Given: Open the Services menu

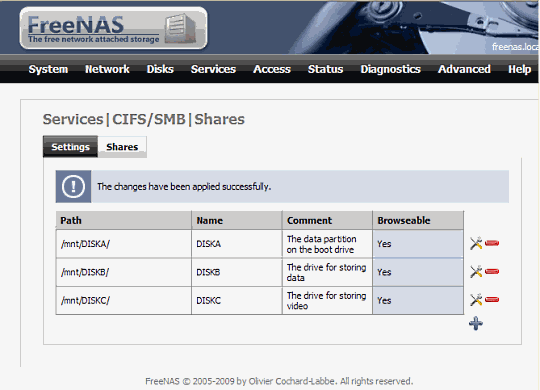Looking at the screenshot, I should click(213, 69).
